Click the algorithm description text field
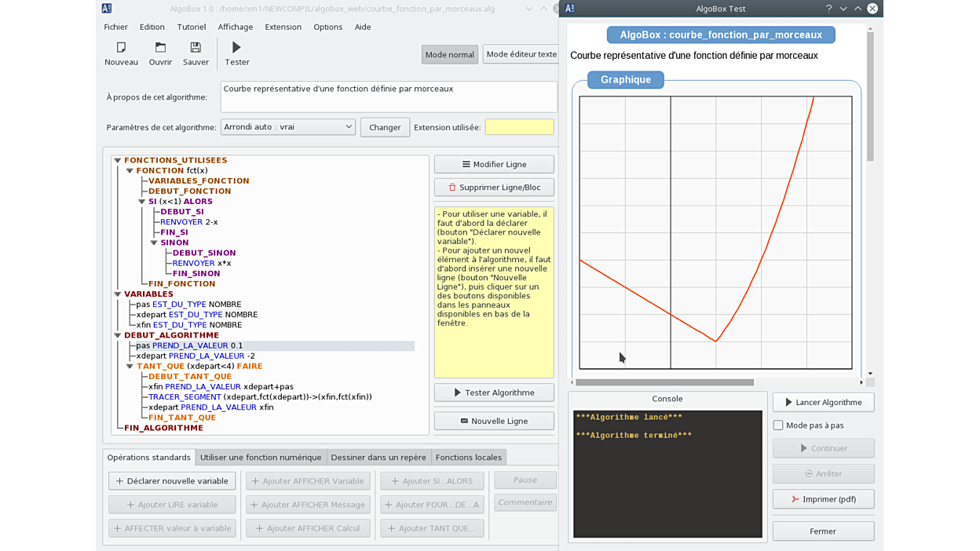 (x=388, y=97)
